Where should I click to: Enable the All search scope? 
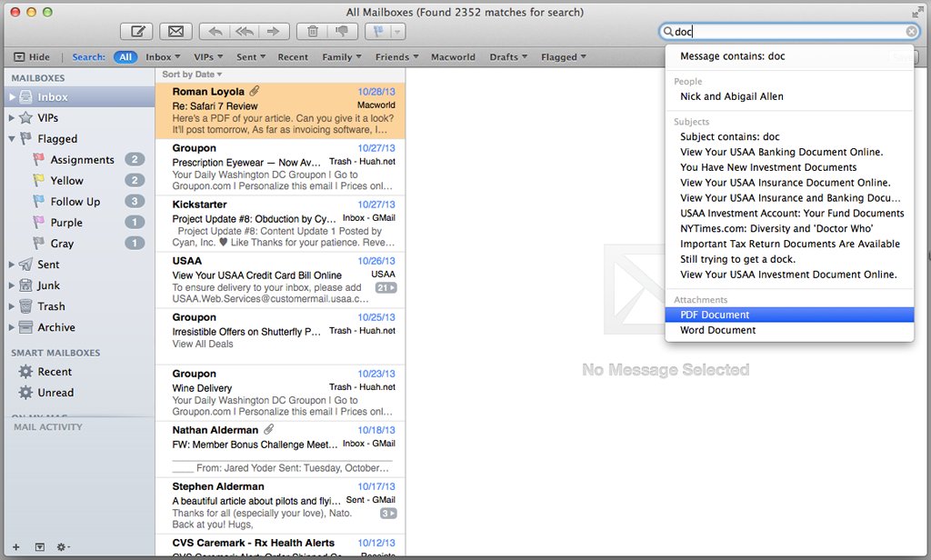[125, 55]
